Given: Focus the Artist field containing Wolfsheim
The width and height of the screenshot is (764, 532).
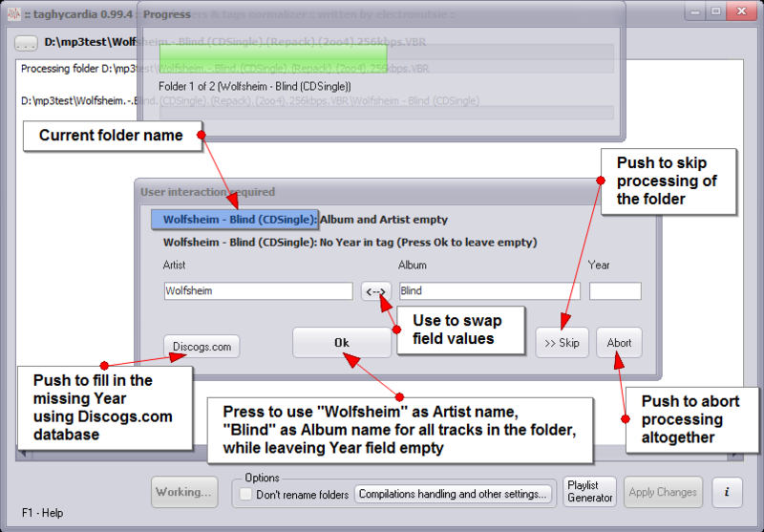Looking at the screenshot, I should (258, 291).
